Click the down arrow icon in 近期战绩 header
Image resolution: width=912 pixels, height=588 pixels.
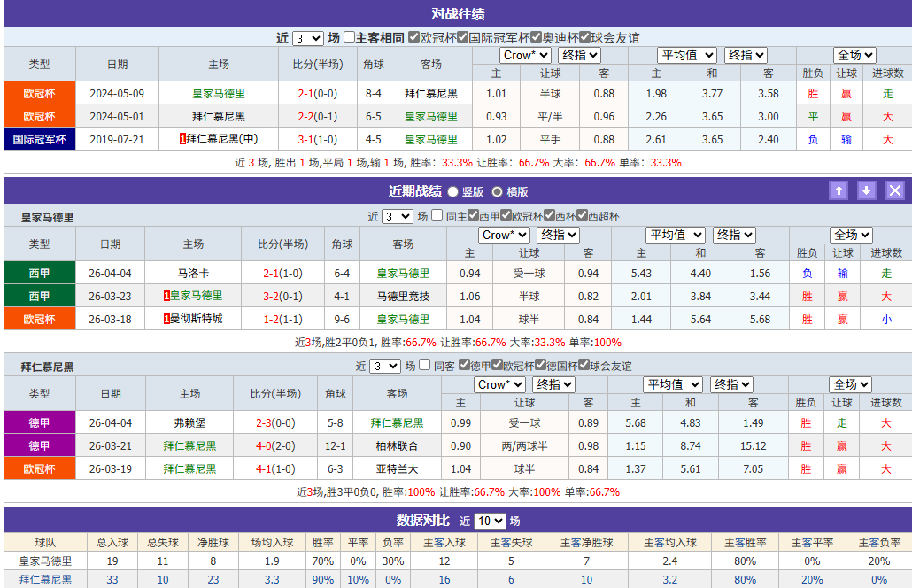[867, 190]
